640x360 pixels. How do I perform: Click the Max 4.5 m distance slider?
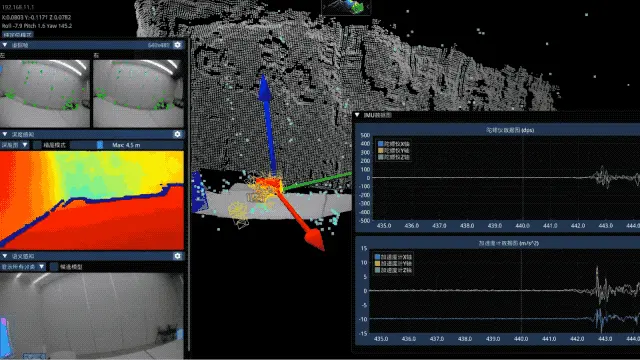pos(127,145)
